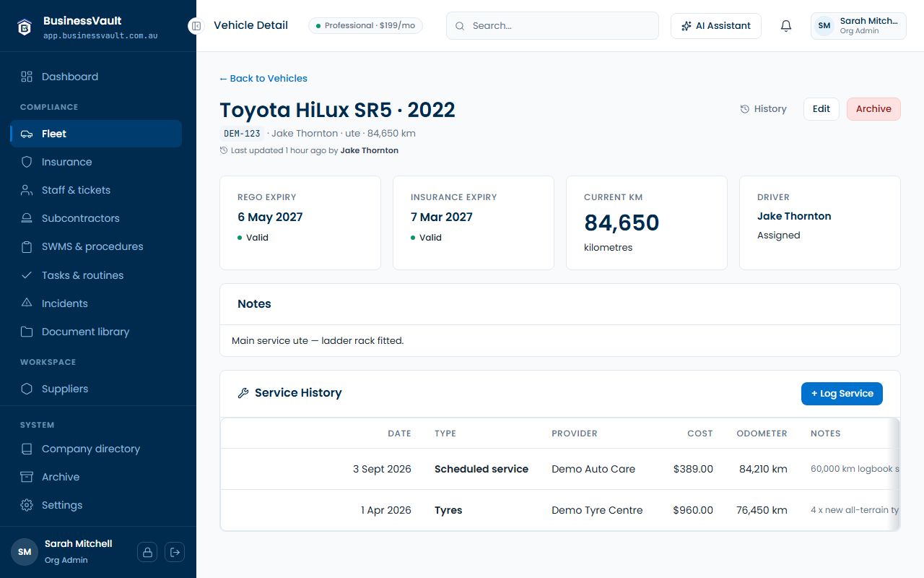This screenshot has width=924, height=578.
Task: Archive this vehicle with the red button
Action: (873, 109)
